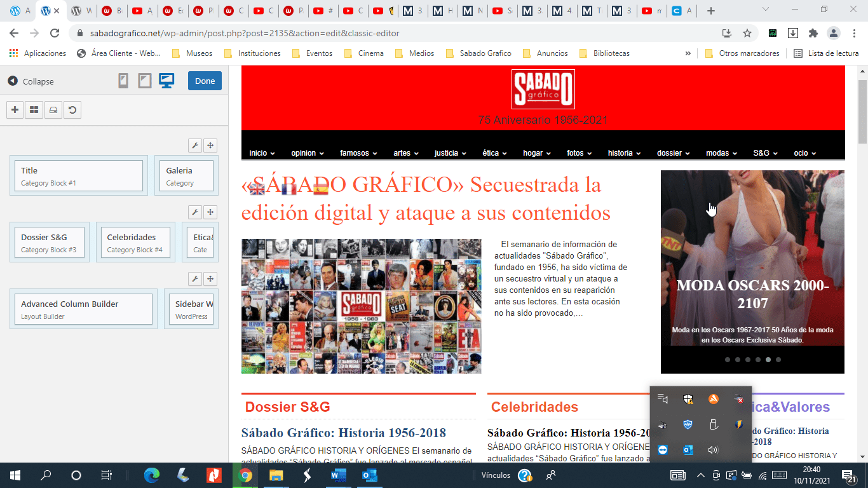Screen dimensions: 868x488
Task: Show hidden bookmarks with the chevron
Action: click(688, 53)
